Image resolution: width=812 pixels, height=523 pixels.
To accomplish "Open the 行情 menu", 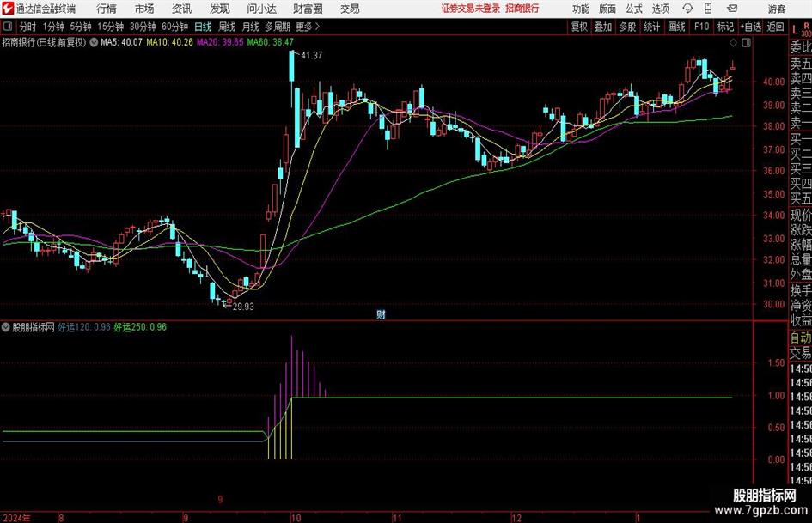I will pyautogui.click(x=107, y=9).
